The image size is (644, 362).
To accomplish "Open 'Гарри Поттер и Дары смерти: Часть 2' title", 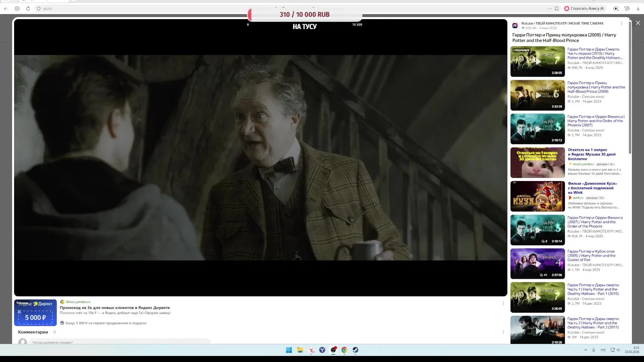I will tap(593, 323).
